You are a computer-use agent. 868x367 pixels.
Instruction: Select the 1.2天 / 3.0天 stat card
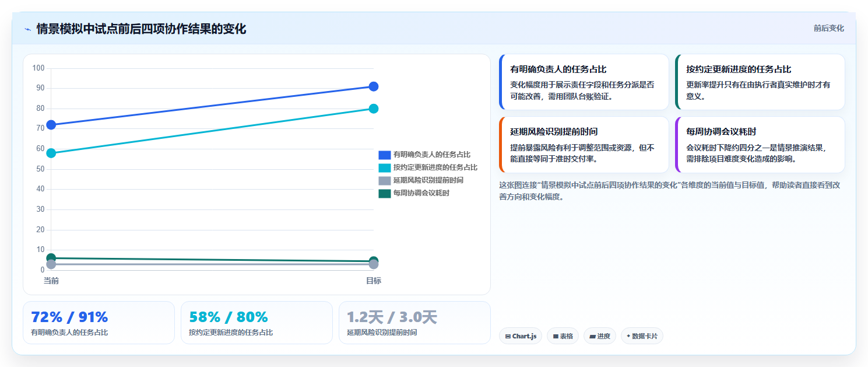point(414,323)
